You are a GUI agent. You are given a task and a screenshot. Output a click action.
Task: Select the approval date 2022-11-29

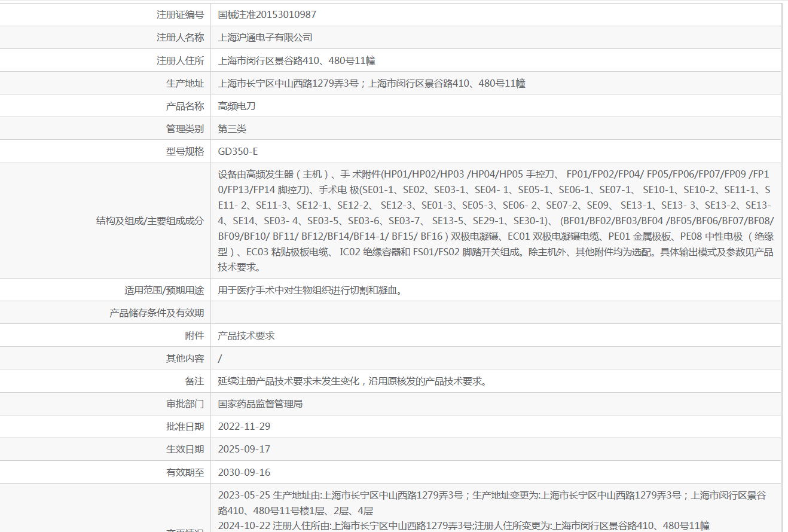pos(245,426)
